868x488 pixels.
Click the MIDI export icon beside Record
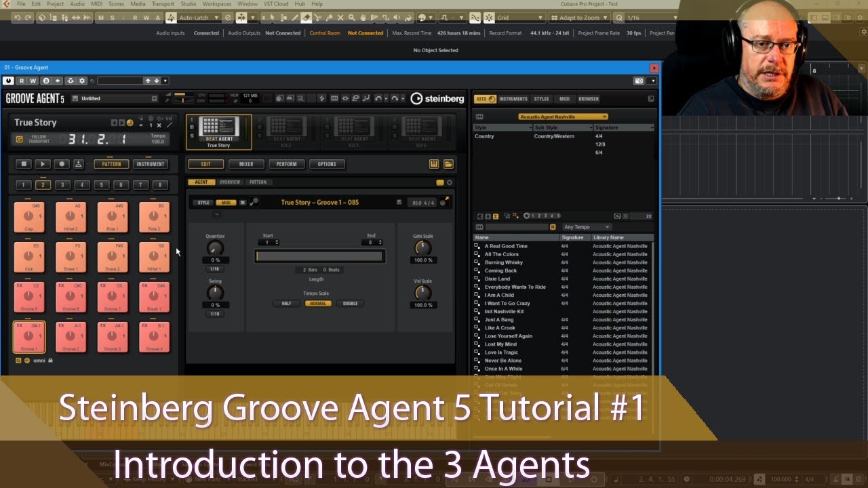(x=79, y=164)
